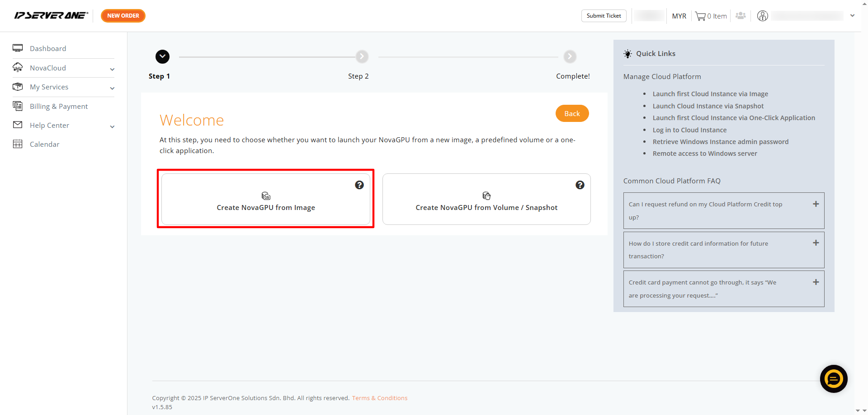Click the Step 1 circle indicator
868x415 pixels.
162,56
